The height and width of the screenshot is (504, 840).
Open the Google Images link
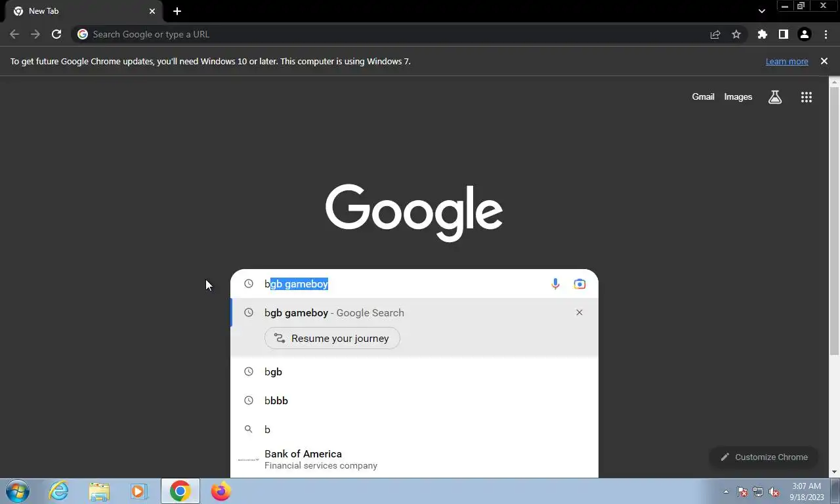[x=738, y=96]
